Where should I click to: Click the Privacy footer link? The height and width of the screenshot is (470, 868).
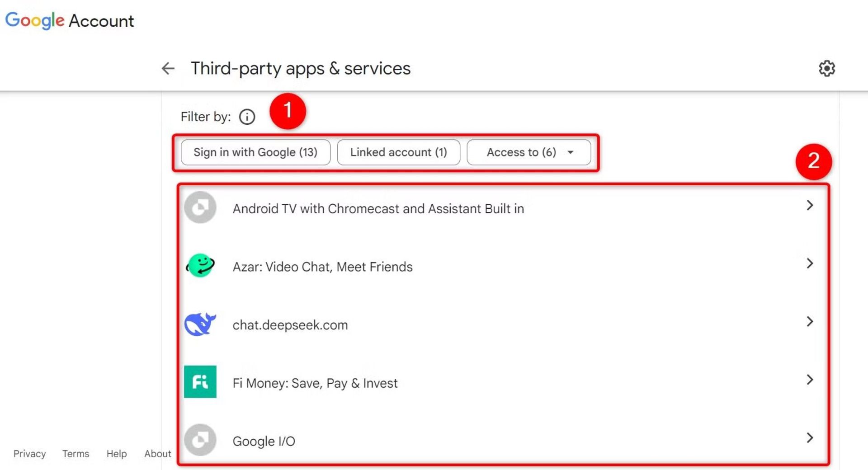(29, 454)
